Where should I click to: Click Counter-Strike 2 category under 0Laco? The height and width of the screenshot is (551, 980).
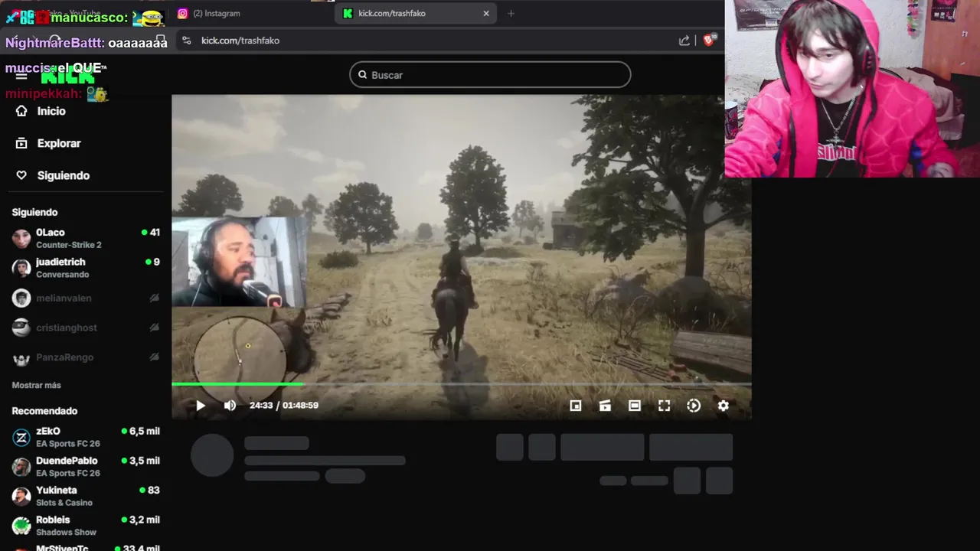[69, 245]
